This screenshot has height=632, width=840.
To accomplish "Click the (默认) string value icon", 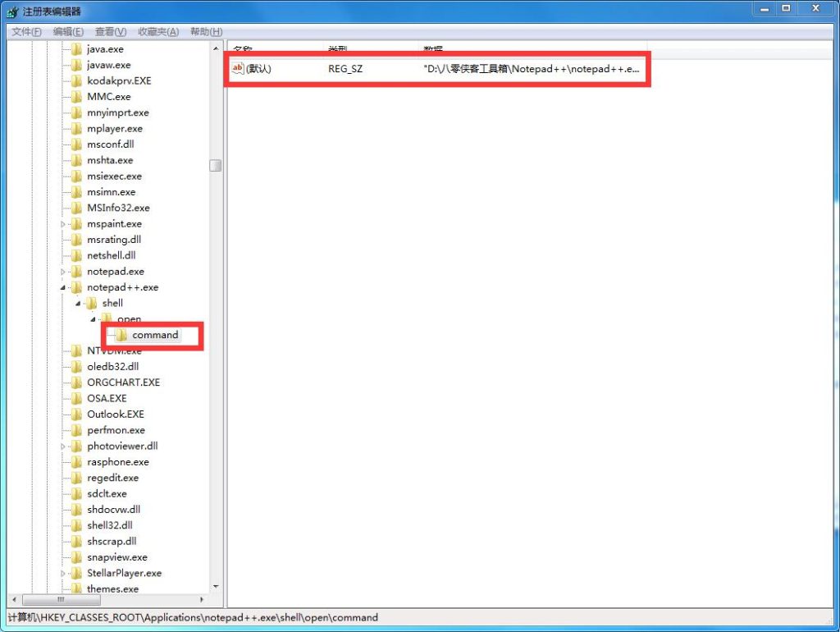I will 238,68.
